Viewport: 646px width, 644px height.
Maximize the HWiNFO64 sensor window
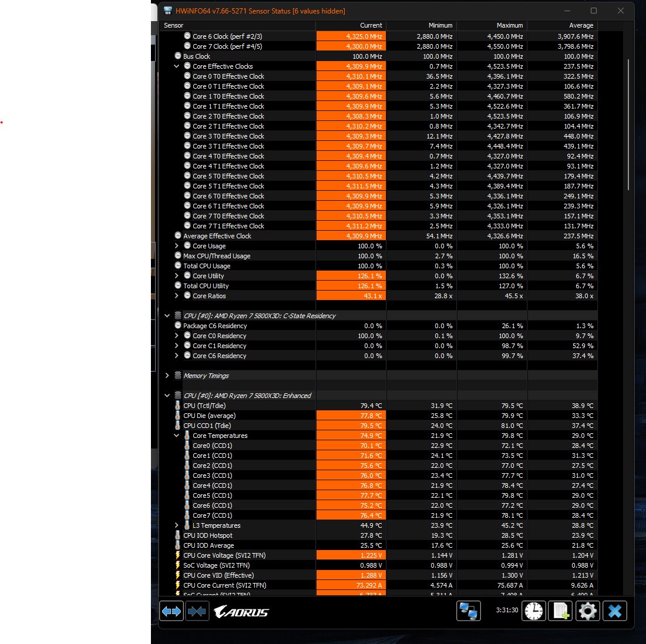coord(594,11)
